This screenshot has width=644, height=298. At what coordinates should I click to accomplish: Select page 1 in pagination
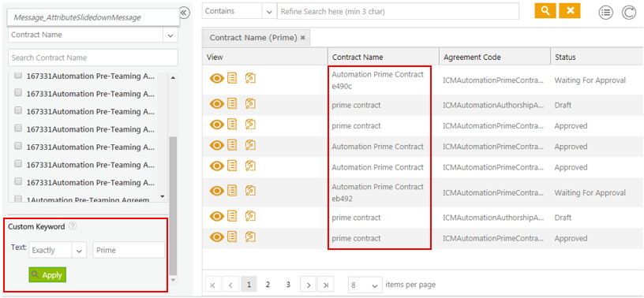(x=249, y=285)
